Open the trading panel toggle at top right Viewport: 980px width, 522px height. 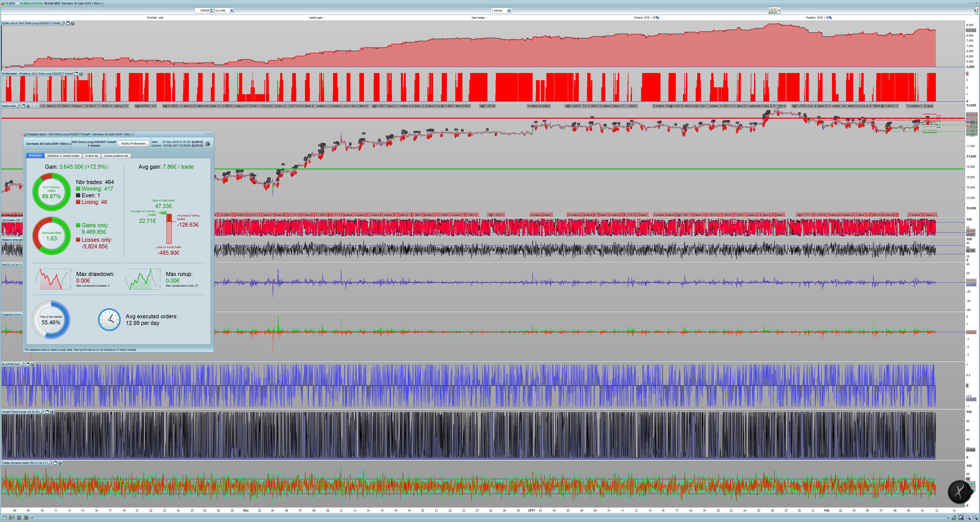coord(977,11)
